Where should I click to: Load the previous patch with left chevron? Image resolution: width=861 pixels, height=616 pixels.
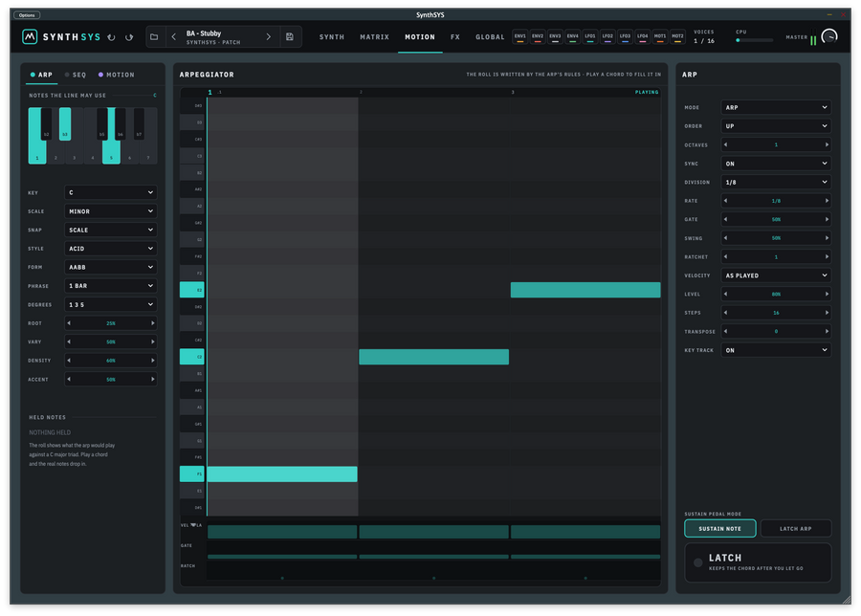click(173, 36)
